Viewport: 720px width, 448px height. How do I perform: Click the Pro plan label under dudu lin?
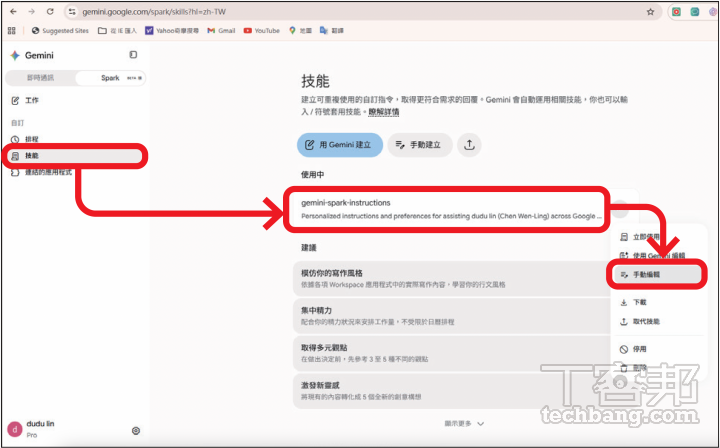coord(32,435)
